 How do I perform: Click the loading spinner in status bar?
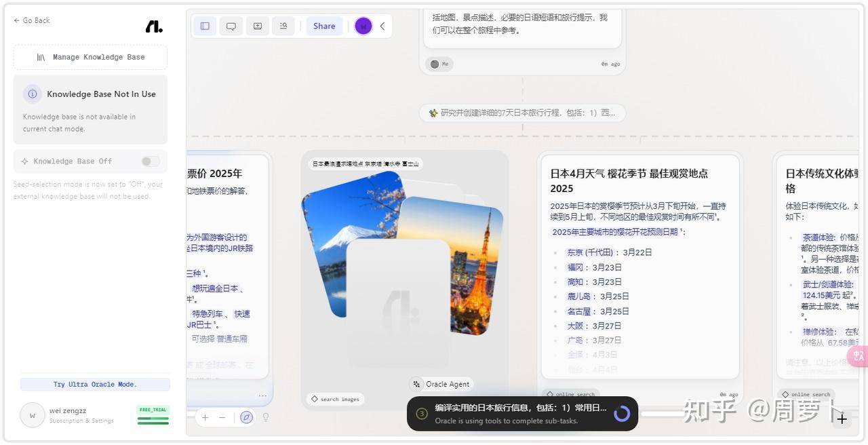click(x=621, y=413)
